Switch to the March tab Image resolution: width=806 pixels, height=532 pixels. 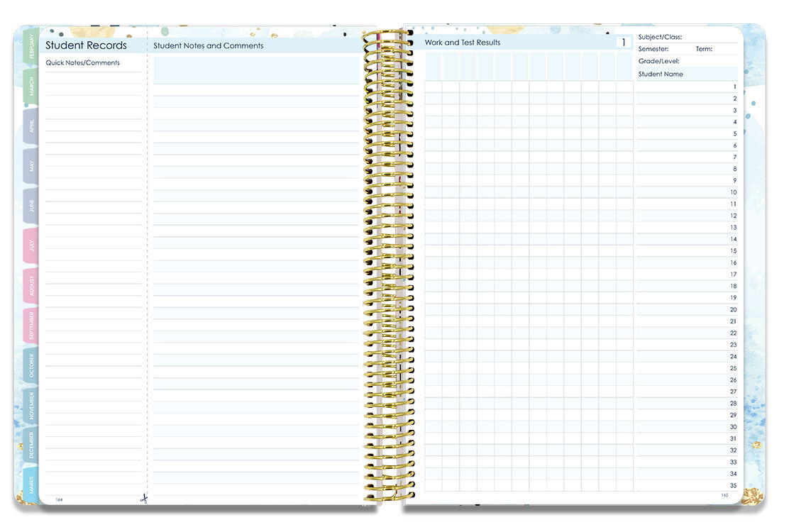pyautogui.click(x=31, y=87)
